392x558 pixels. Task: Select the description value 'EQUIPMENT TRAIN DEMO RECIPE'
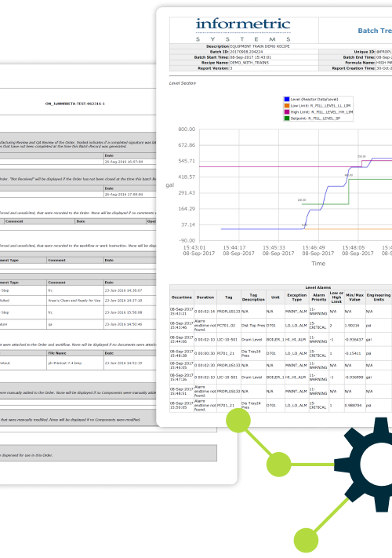(x=260, y=46)
